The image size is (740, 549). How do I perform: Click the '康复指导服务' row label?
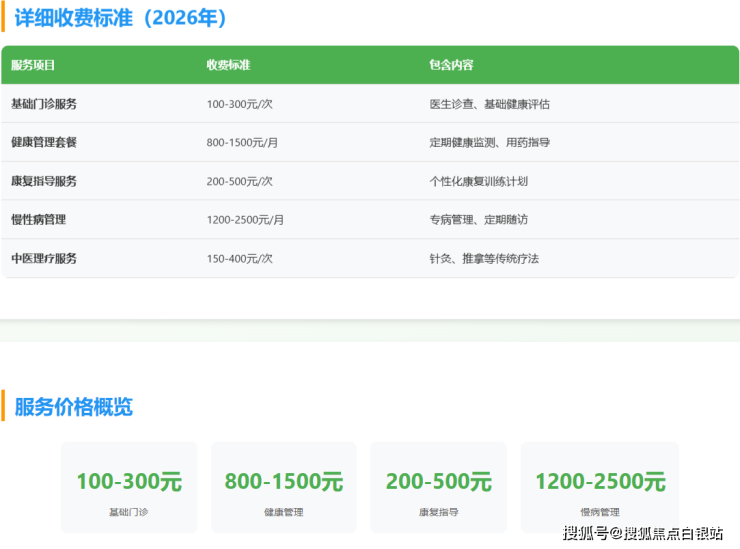44,181
